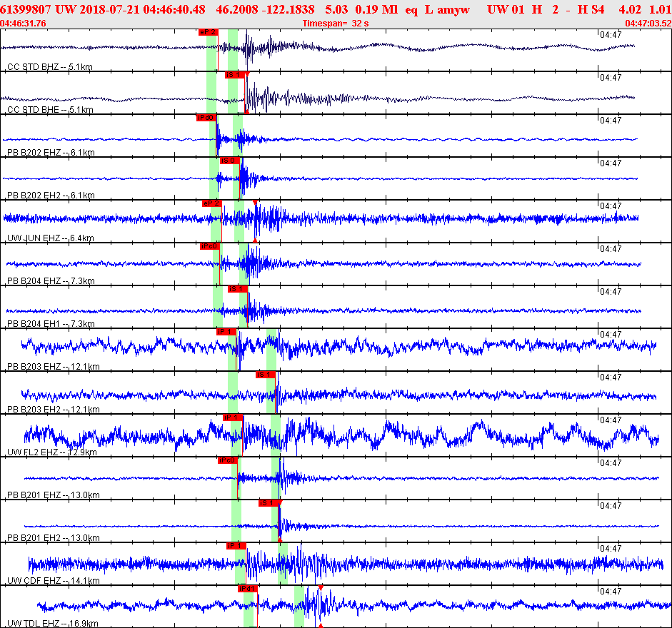
Task: Click the coordinates '46.2008 -122.1838' in header
Action: pyautogui.click(x=265, y=9)
